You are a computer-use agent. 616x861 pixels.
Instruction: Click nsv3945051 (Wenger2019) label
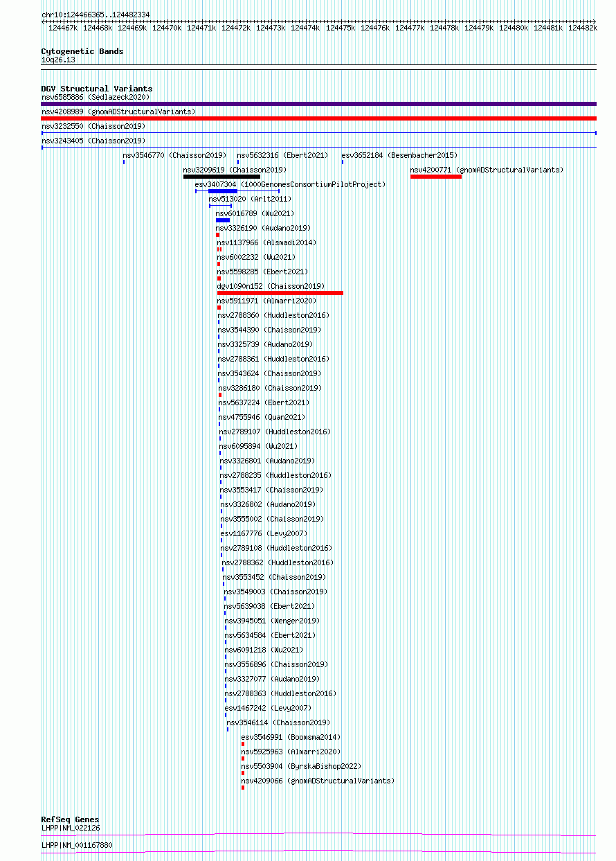click(x=272, y=621)
